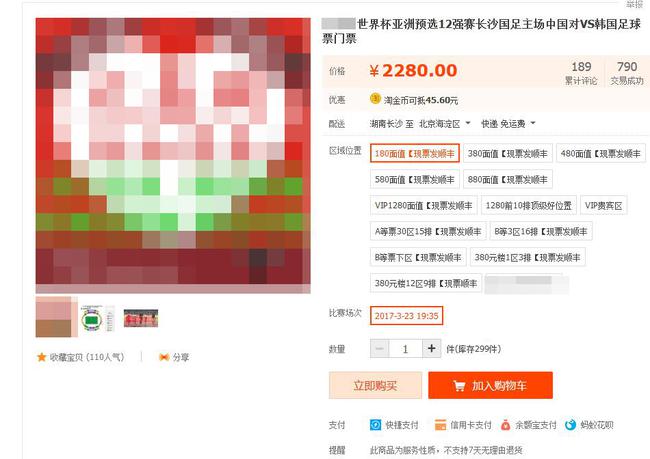Click the orange share icon beside 分享
Viewport: 650px width, 459px height.
(x=164, y=357)
